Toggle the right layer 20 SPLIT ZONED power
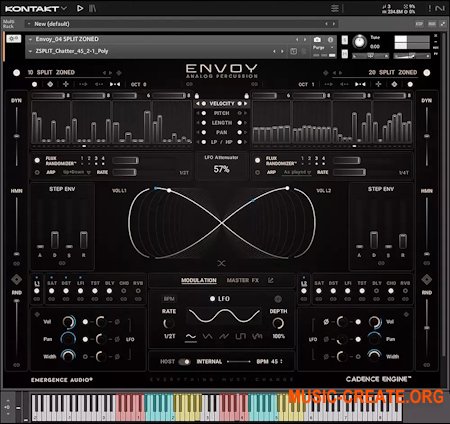Image resolution: width=450 pixels, height=424 pixels. [427, 73]
